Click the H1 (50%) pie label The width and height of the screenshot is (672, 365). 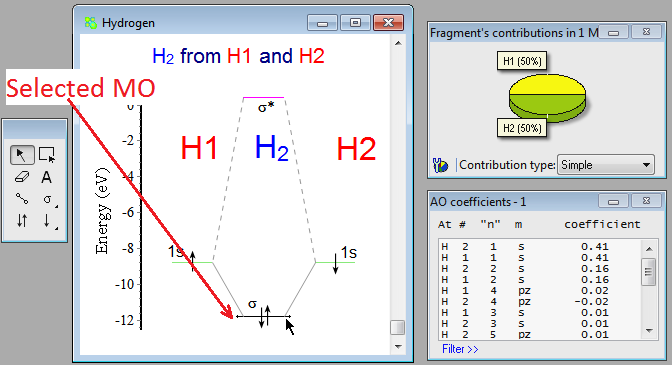(522, 61)
